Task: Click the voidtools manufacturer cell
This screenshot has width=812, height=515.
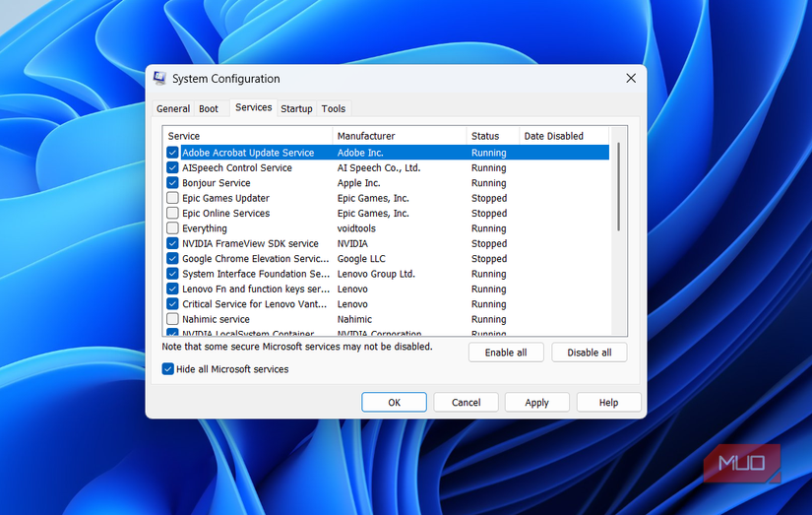Action: 356,228
